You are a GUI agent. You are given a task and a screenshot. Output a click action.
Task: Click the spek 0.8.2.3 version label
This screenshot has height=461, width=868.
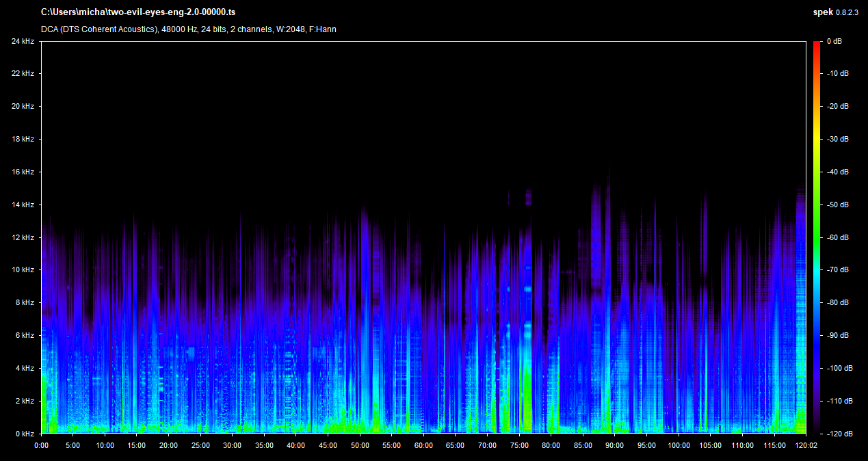pyautogui.click(x=832, y=12)
